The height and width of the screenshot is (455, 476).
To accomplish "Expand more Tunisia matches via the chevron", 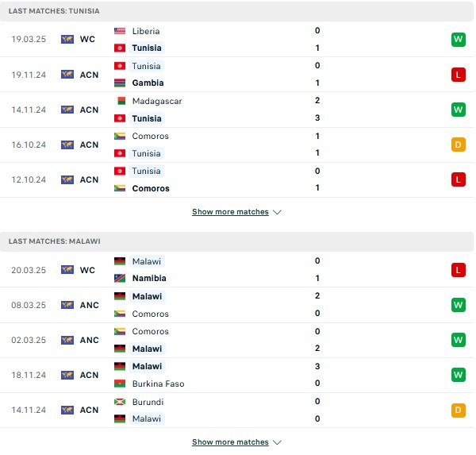I will pyautogui.click(x=277, y=212).
